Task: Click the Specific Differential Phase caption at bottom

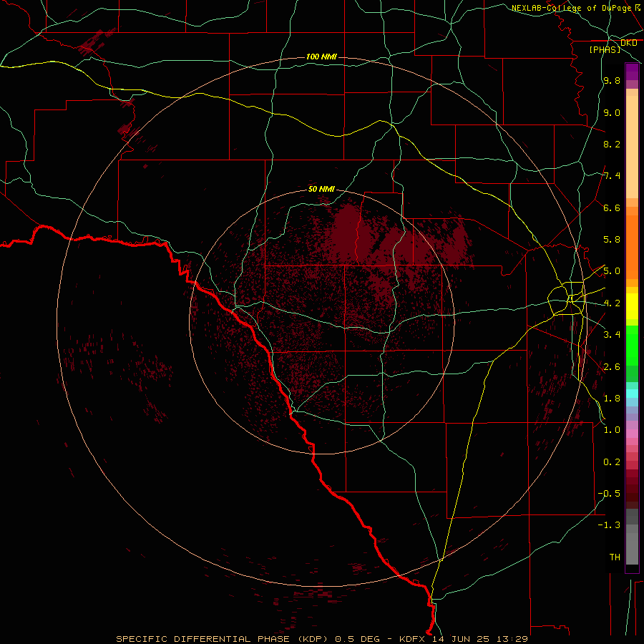Action: tap(322, 639)
